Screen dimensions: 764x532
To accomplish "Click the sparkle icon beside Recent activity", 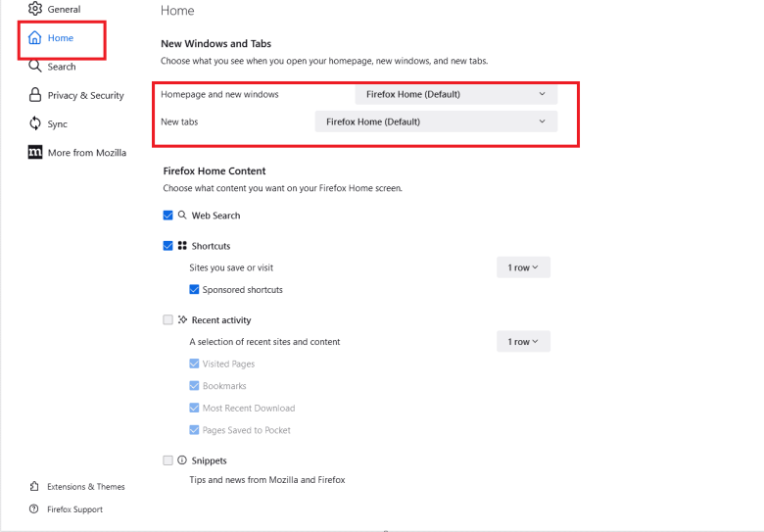I will tap(182, 319).
